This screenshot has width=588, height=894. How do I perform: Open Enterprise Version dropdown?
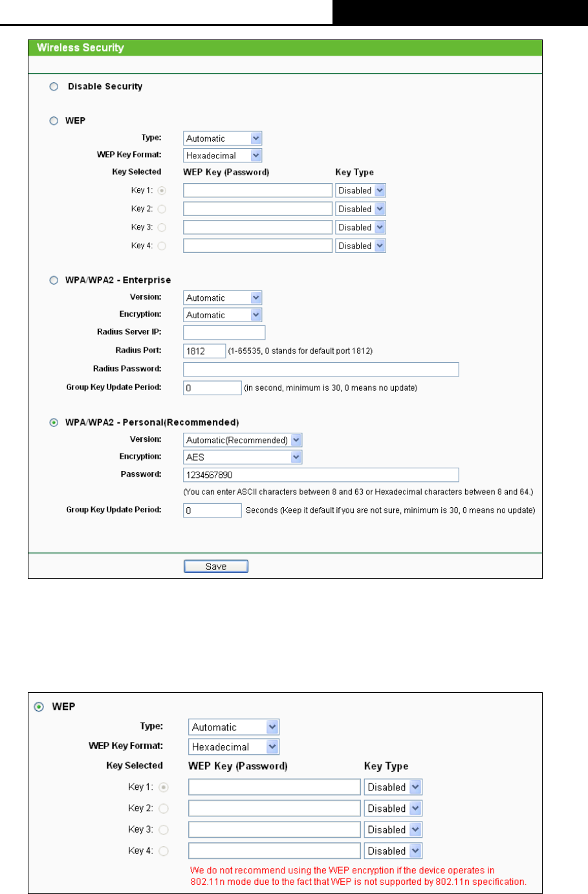click(x=223, y=298)
